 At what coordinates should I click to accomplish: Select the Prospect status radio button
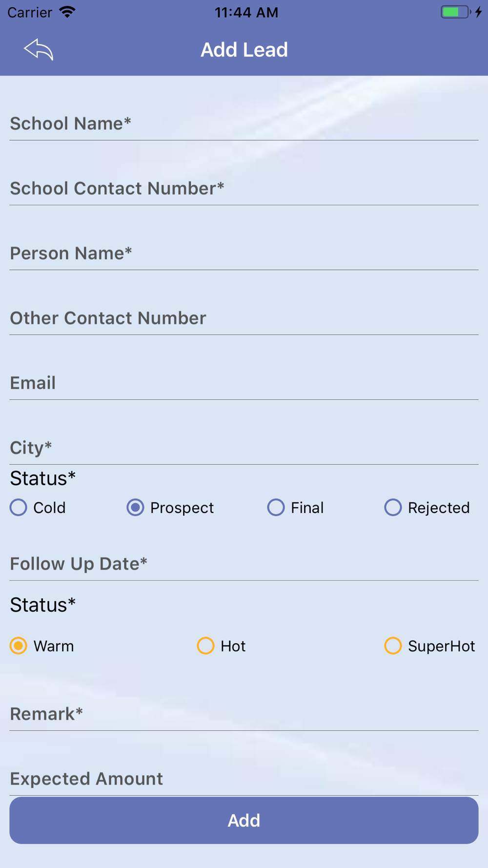coord(135,507)
